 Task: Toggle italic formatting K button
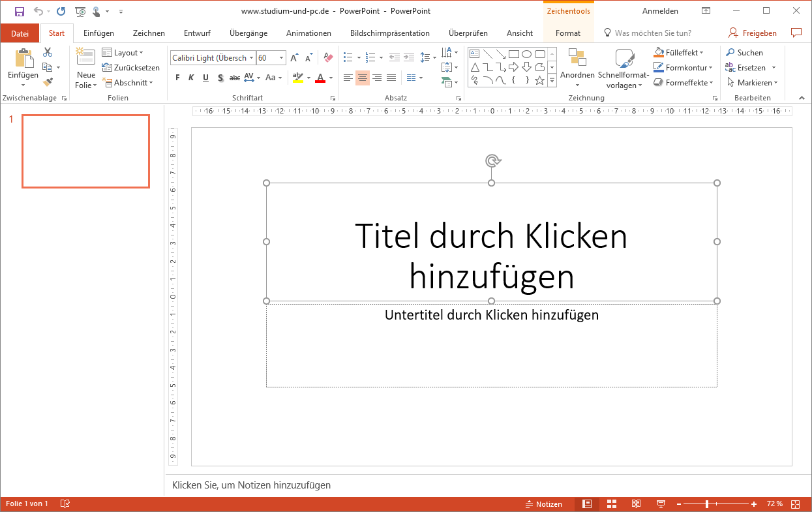click(x=191, y=78)
